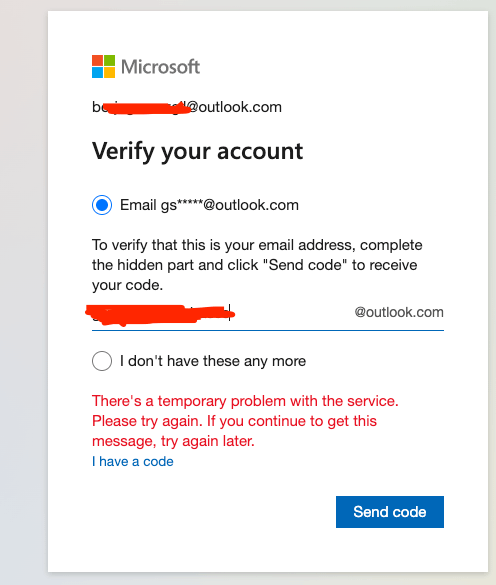This screenshot has width=496, height=585.
Task: Choose the "I don't have these any more" radio circle
Action: (x=102, y=361)
